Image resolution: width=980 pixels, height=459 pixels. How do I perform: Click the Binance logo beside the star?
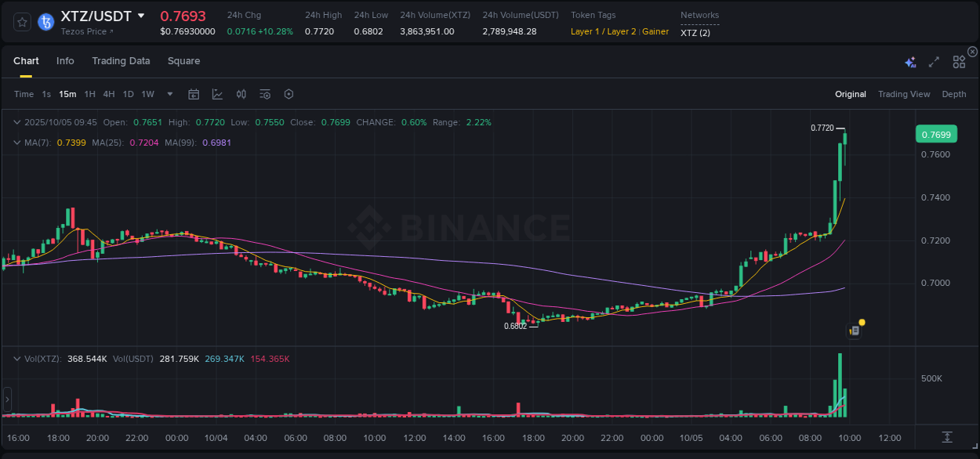pos(45,23)
